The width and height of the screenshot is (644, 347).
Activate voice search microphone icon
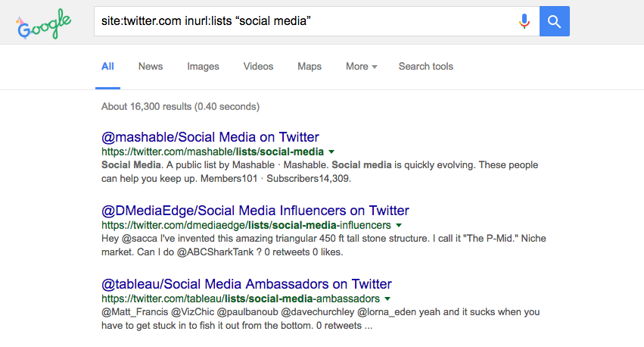(524, 21)
